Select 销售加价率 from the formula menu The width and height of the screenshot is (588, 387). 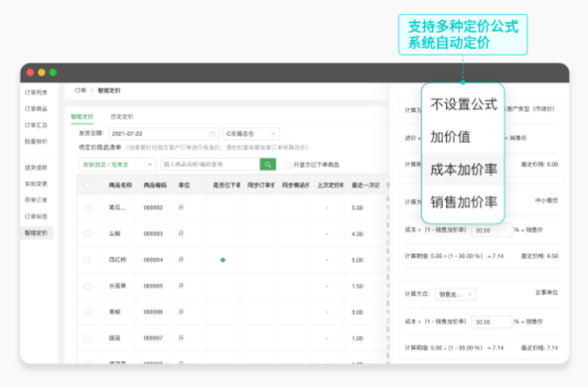coord(463,201)
